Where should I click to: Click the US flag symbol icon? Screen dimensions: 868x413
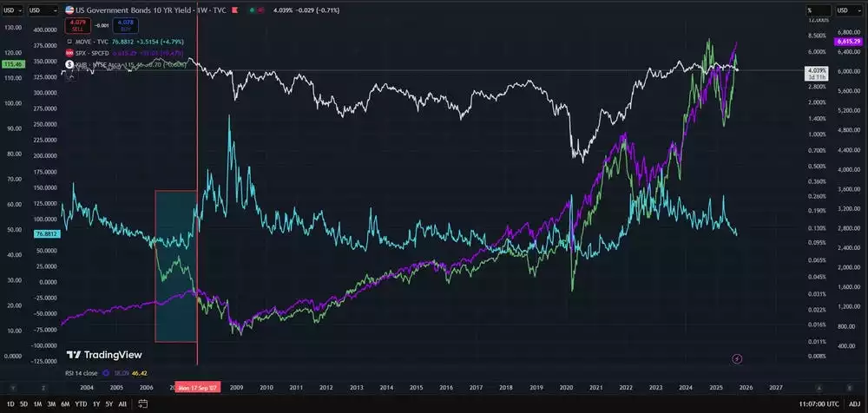[x=69, y=10]
